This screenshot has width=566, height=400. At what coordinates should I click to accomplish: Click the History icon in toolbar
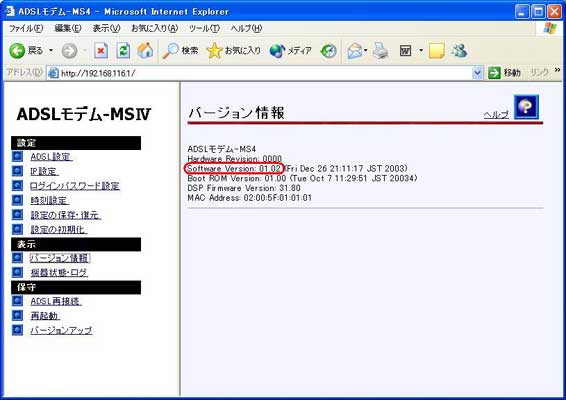click(x=328, y=51)
